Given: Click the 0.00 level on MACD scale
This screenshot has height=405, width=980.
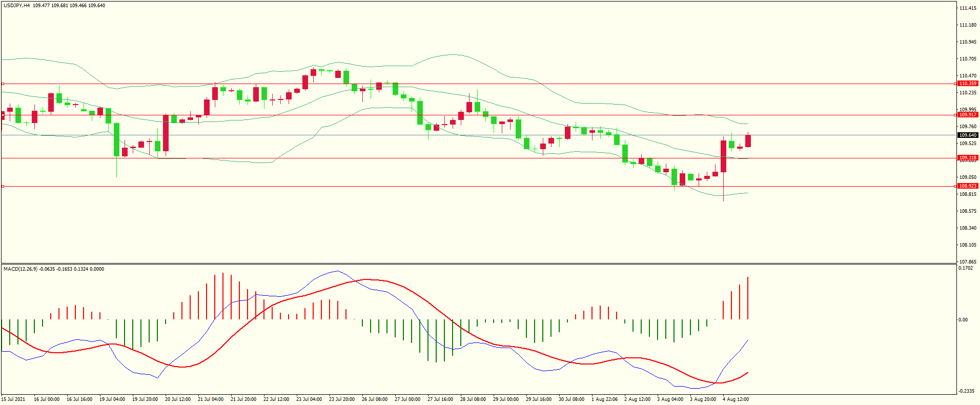Looking at the screenshot, I should point(963,320).
